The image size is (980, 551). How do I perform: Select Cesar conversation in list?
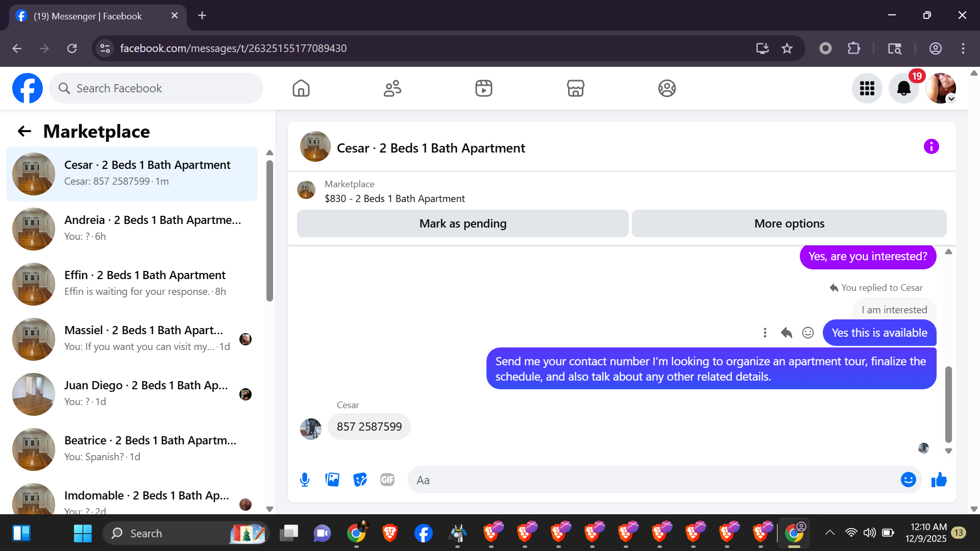(x=132, y=174)
